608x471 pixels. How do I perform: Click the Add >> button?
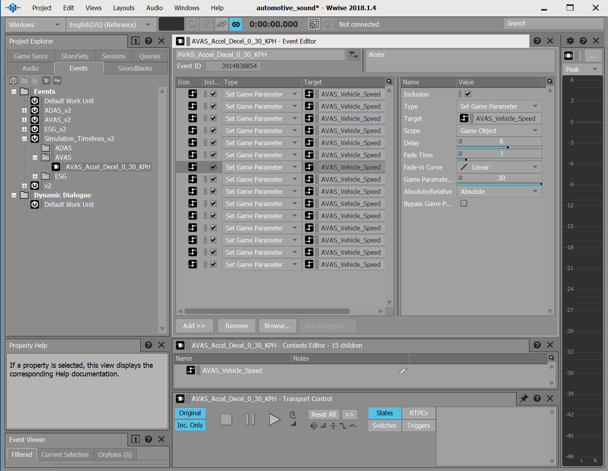point(194,326)
